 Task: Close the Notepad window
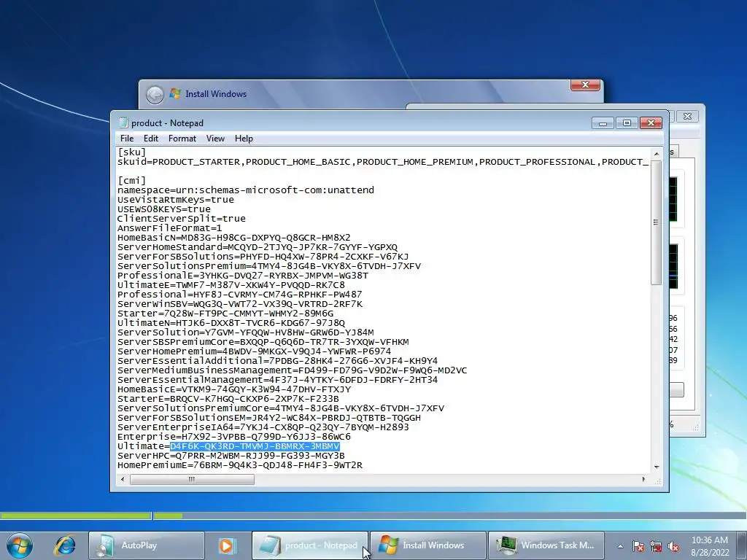(x=651, y=122)
